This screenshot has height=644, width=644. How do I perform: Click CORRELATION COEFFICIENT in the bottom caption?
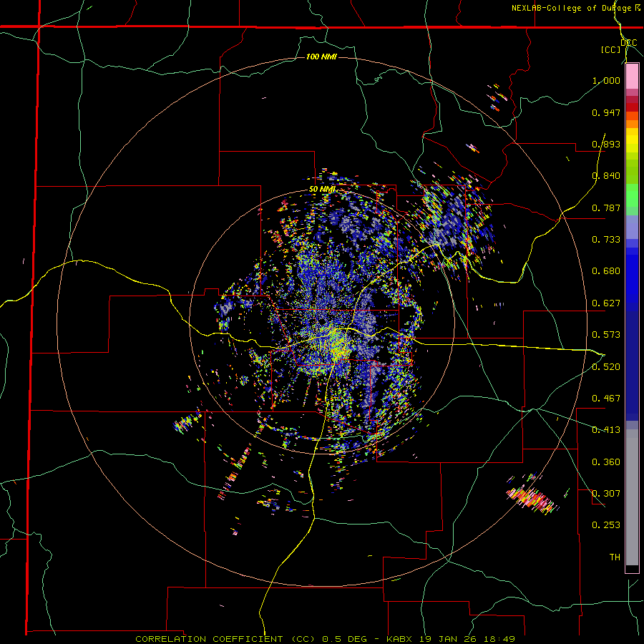pos(209,639)
